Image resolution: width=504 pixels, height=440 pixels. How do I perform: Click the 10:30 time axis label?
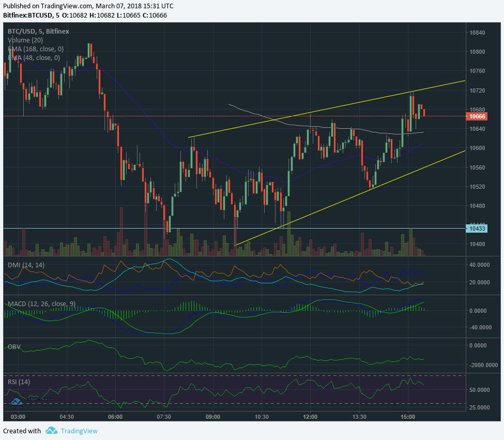click(262, 417)
